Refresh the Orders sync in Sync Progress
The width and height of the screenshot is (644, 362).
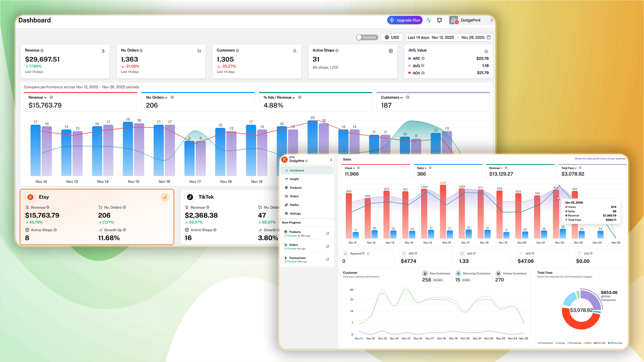pyautogui.click(x=327, y=246)
